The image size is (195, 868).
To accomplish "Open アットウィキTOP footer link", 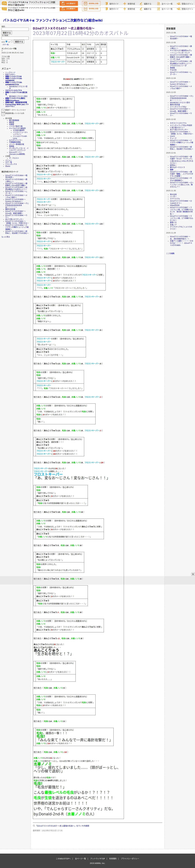I will tap(97, 859).
